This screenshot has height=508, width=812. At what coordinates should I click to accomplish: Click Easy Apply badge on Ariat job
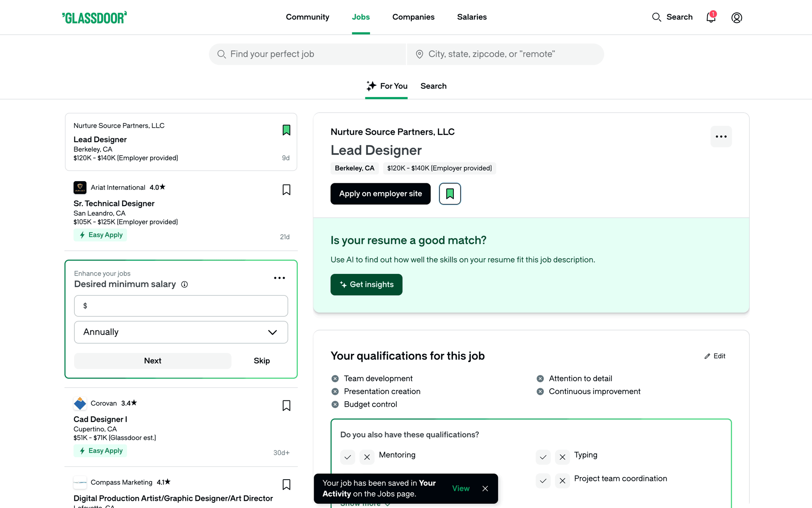pyautogui.click(x=101, y=235)
